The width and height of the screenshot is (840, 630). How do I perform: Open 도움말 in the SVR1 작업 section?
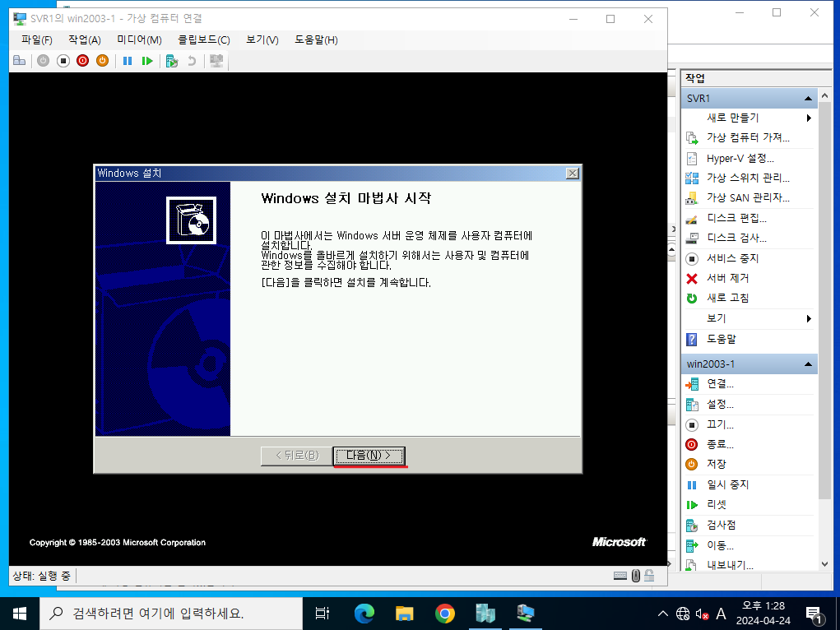pos(721,339)
